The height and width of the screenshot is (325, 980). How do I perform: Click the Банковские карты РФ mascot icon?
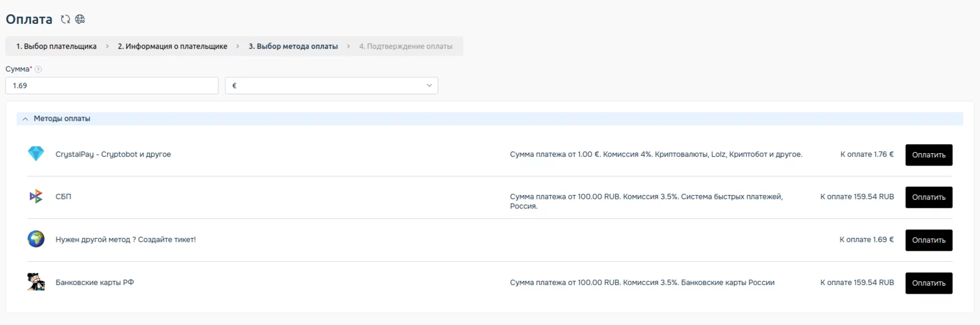(36, 282)
